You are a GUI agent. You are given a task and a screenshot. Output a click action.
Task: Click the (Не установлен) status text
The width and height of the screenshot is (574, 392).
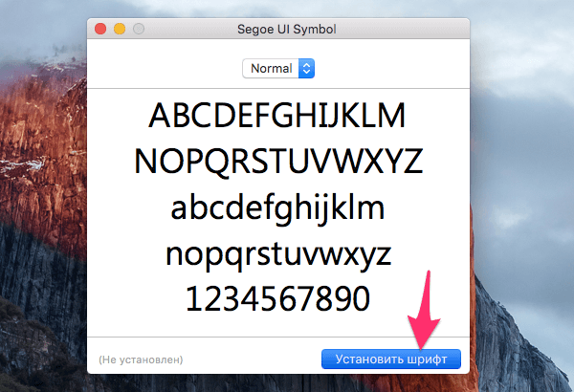tap(141, 359)
